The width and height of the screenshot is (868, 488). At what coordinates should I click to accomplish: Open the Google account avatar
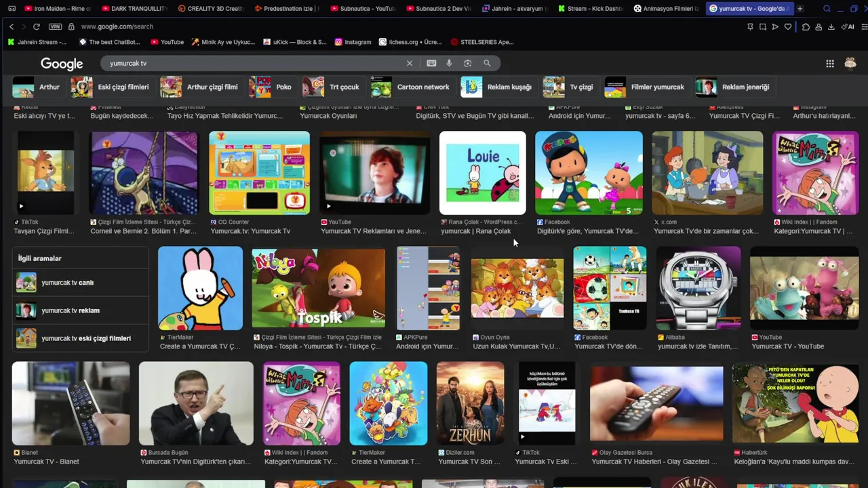850,63
